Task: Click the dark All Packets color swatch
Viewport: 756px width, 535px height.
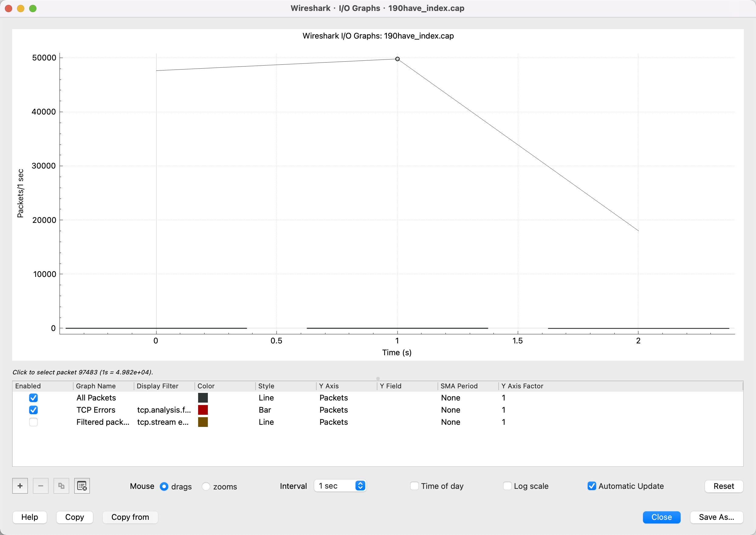Action: click(x=203, y=398)
